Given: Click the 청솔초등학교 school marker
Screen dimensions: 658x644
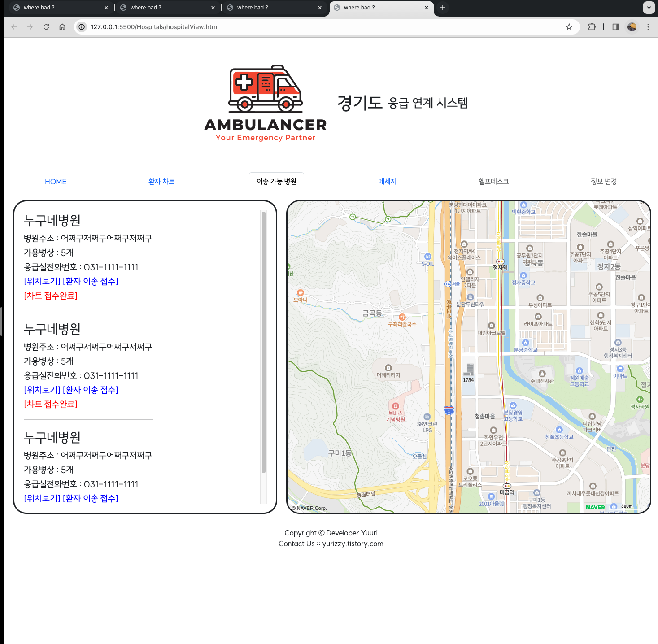Looking at the screenshot, I should coord(559,430).
